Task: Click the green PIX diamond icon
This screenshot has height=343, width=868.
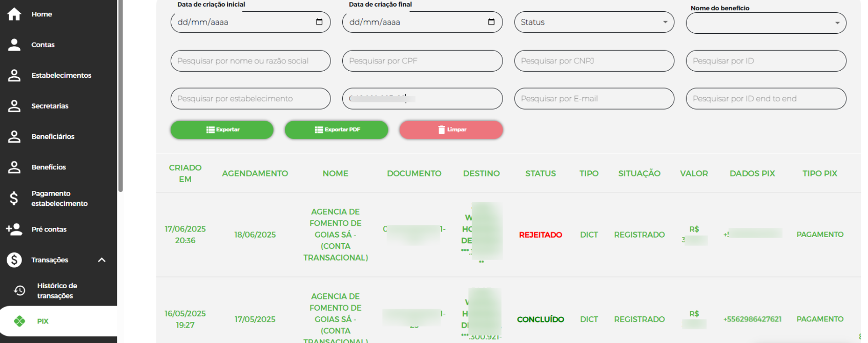Action: click(x=19, y=321)
